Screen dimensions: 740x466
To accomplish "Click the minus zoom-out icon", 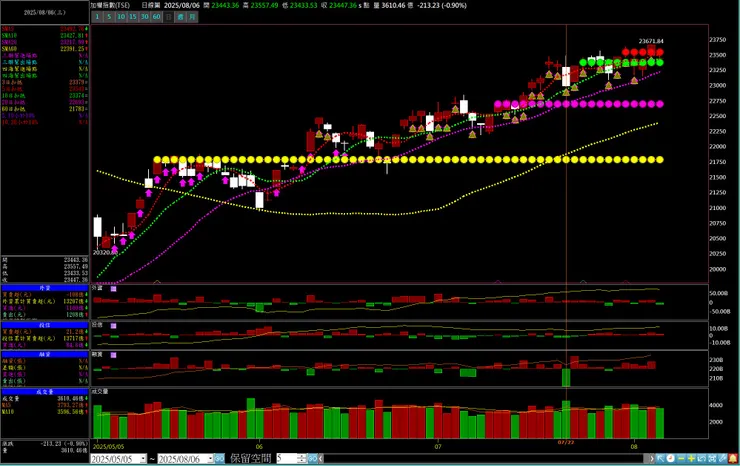I will pyautogui.click(x=681, y=458).
